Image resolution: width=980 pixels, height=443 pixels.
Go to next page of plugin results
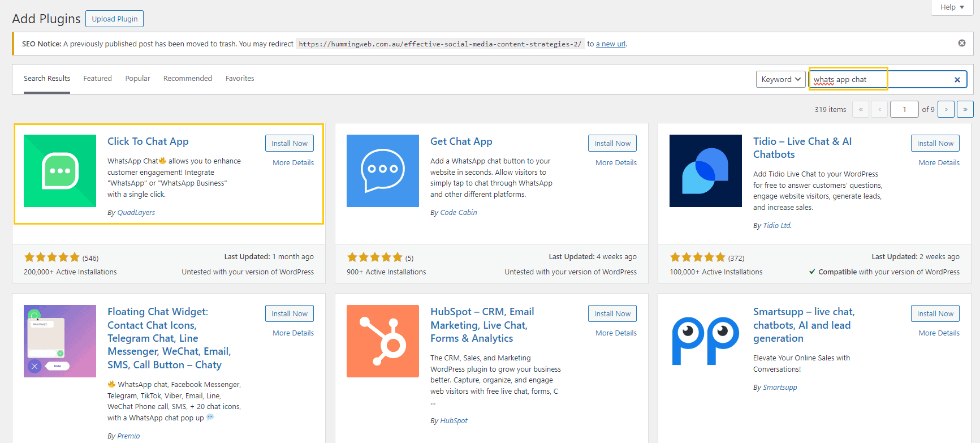[x=946, y=109]
